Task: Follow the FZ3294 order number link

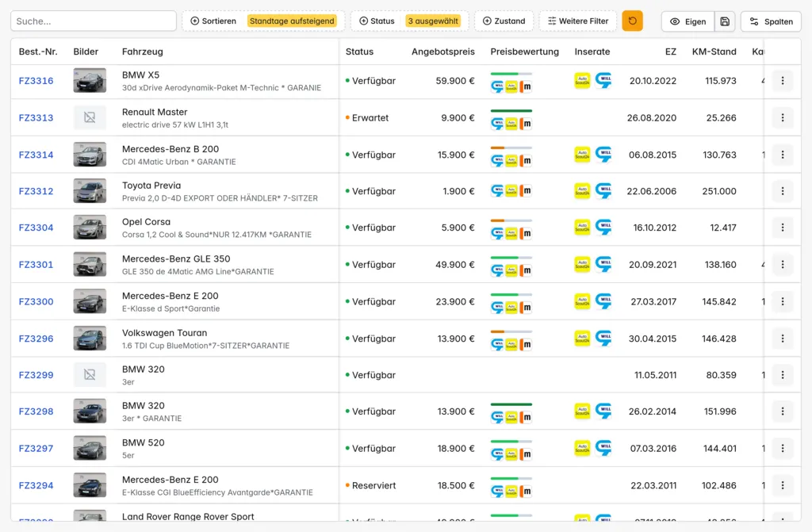Action: click(x=36, y=485)
